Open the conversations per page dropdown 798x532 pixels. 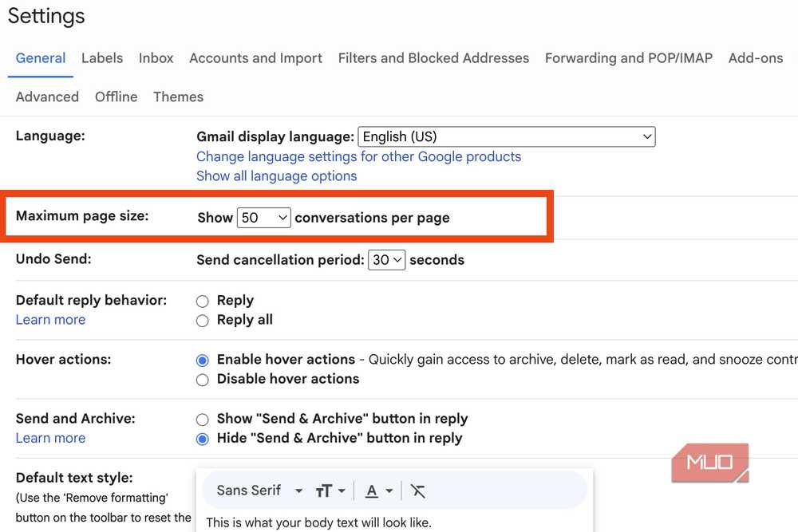(x=263, y=218)
